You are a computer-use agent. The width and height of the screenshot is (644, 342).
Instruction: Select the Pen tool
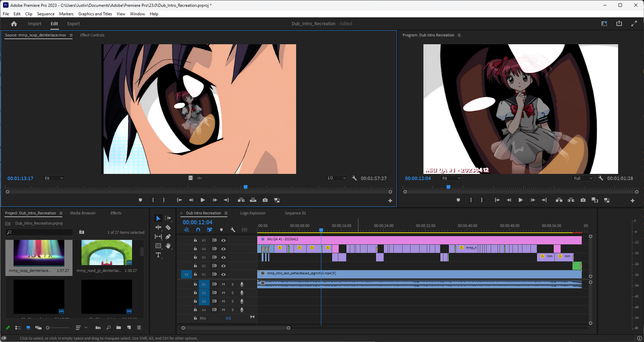(168, 237)
